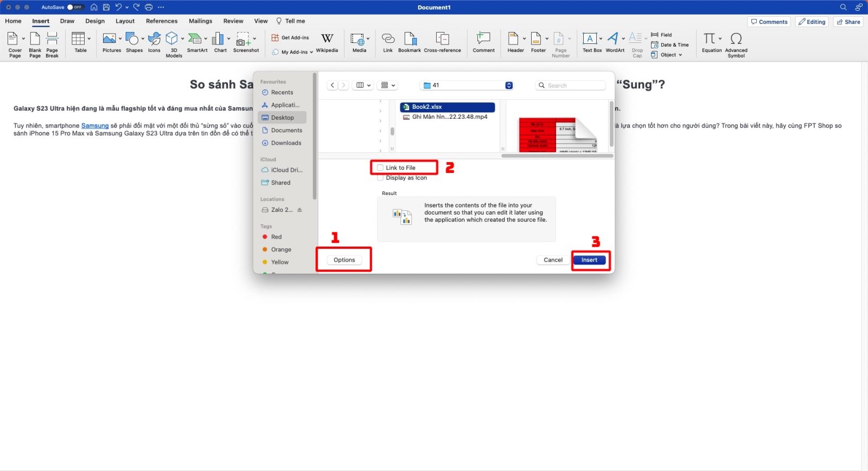Add a new Comment from ribbon

coord(483,42)
